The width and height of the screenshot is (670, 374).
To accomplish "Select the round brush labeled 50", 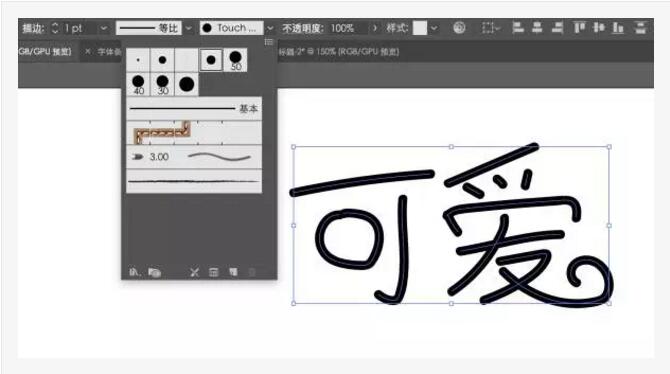I will (x=235, y=60).
